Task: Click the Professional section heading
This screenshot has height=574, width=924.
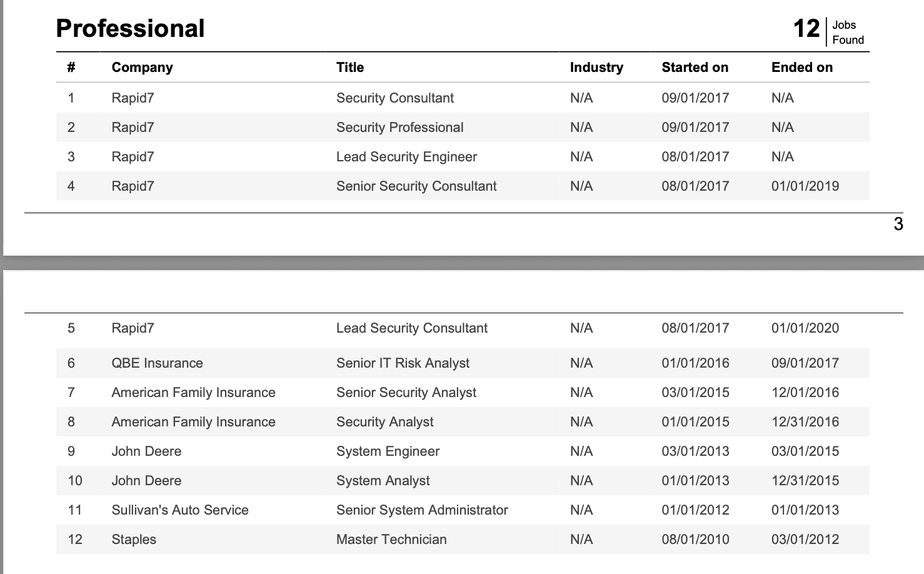Action: (130, 29)
